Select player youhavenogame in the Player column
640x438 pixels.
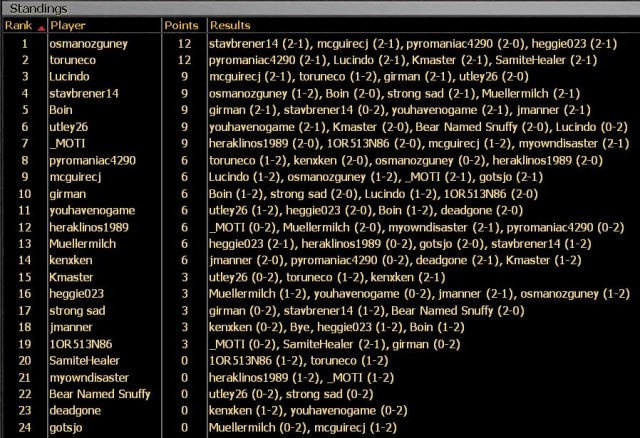click(92, 211)
